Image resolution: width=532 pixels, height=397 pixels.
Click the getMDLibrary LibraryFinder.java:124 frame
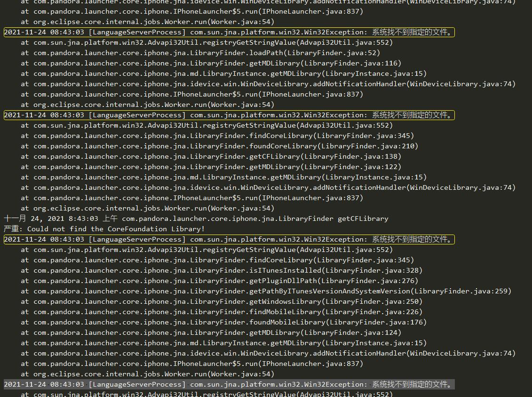[x=211, y=332]
